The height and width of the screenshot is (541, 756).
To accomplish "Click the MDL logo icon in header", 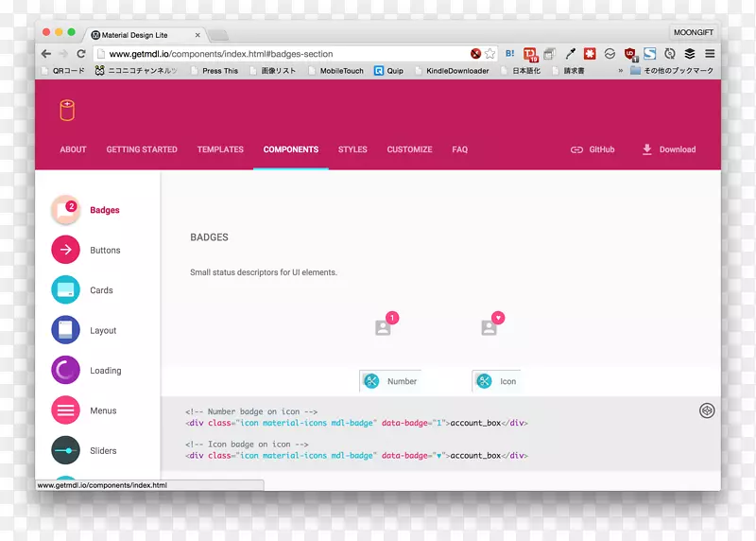I will point(66,110).
